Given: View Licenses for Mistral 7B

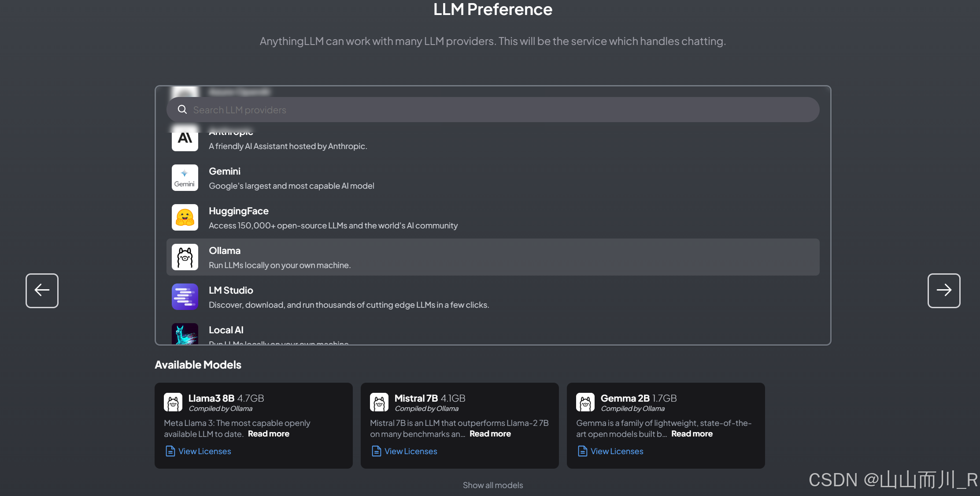Looking at the screenshot, I should (x=410, y=451).
